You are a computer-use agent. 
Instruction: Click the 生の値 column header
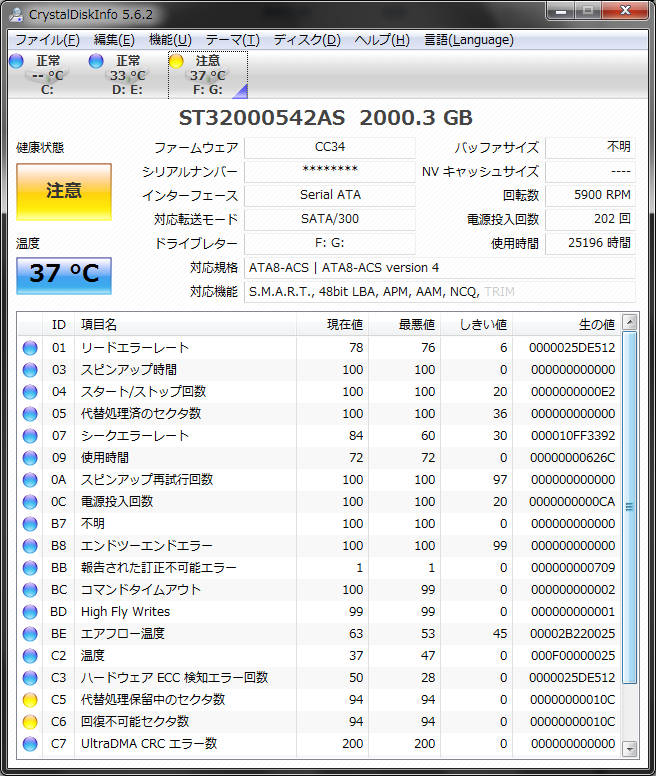tap(566, 325)
